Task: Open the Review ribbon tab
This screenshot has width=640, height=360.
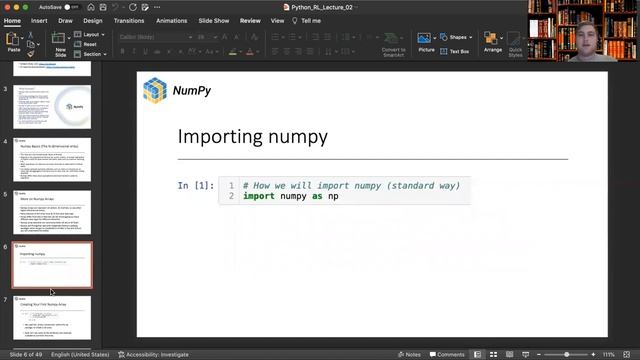Action: (x=250, y=21)
